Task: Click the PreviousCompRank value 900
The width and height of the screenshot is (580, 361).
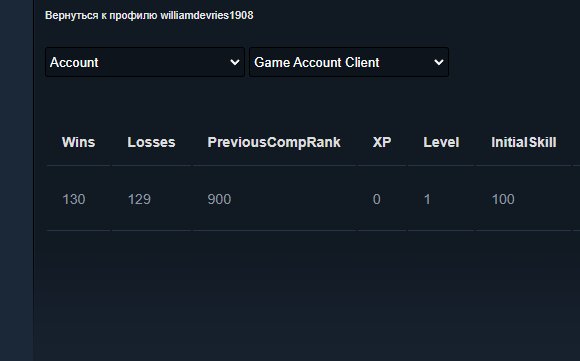Action: [x=219, y=199]
